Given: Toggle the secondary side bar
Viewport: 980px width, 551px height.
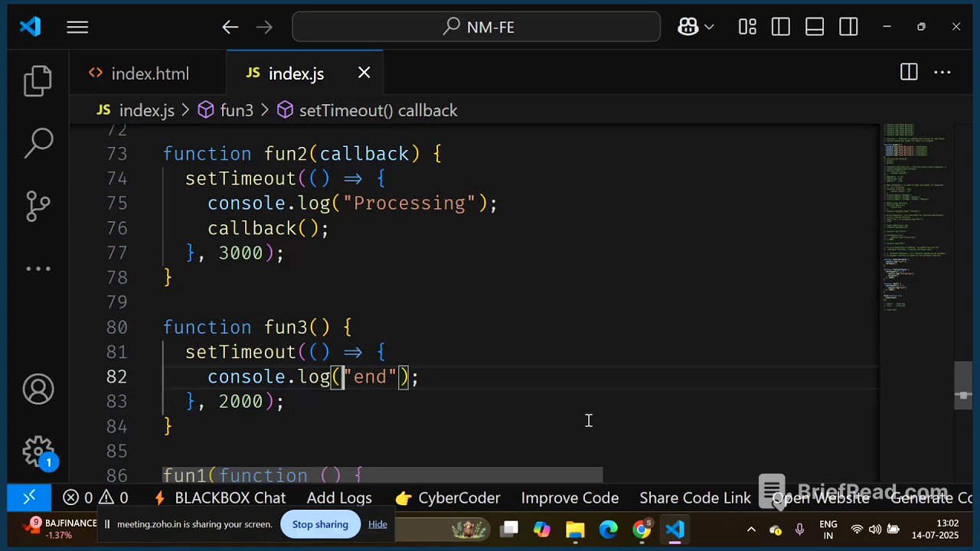Looking at the screenshot, I should click(x=848, y=27).
